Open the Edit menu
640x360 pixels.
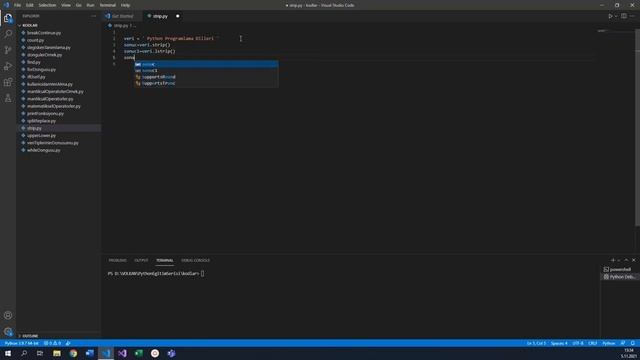29,5
